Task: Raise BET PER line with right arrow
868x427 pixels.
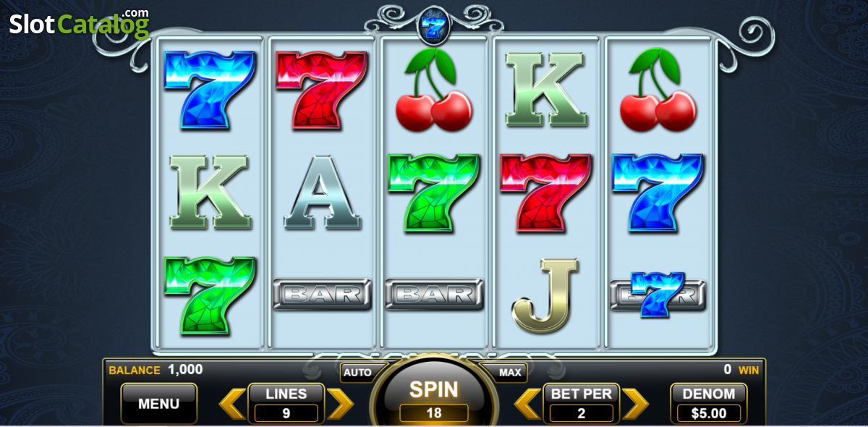Action: point(635,403)
